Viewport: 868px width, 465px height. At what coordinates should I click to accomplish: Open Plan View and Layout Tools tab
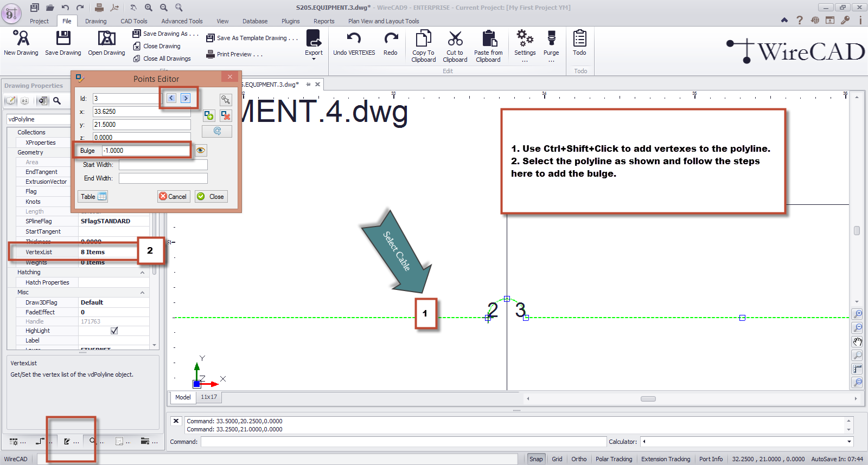point(384,21)
